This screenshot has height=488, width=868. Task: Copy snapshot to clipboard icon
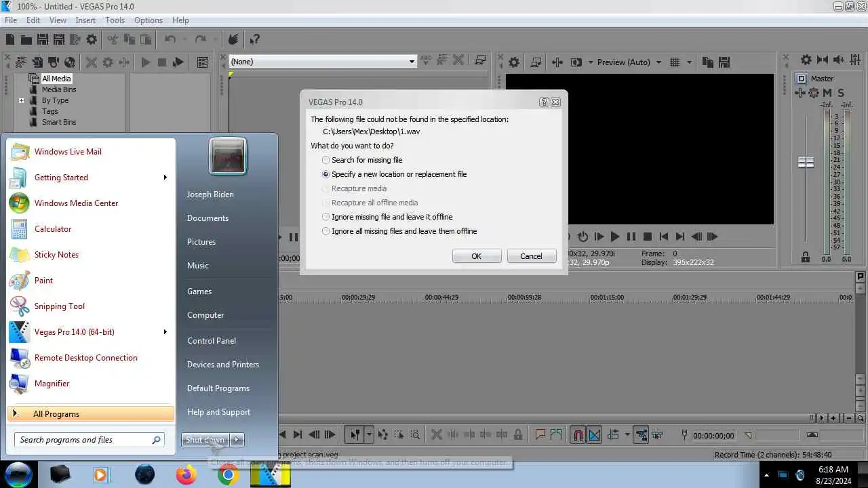(x=708, y=62)
